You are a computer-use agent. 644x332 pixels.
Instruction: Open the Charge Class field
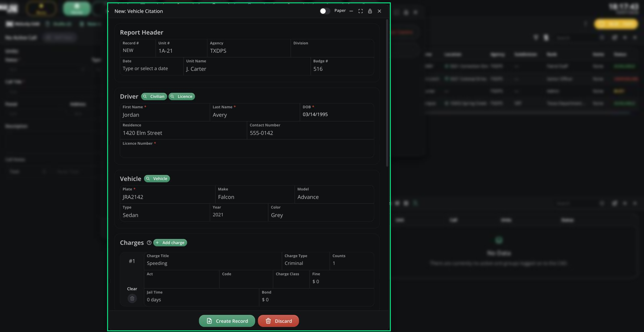291,279
